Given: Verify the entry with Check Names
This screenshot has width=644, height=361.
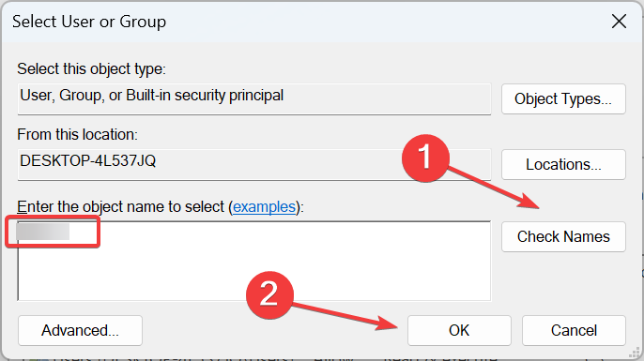Looking at the screenshot, I should tap(563, 236).
